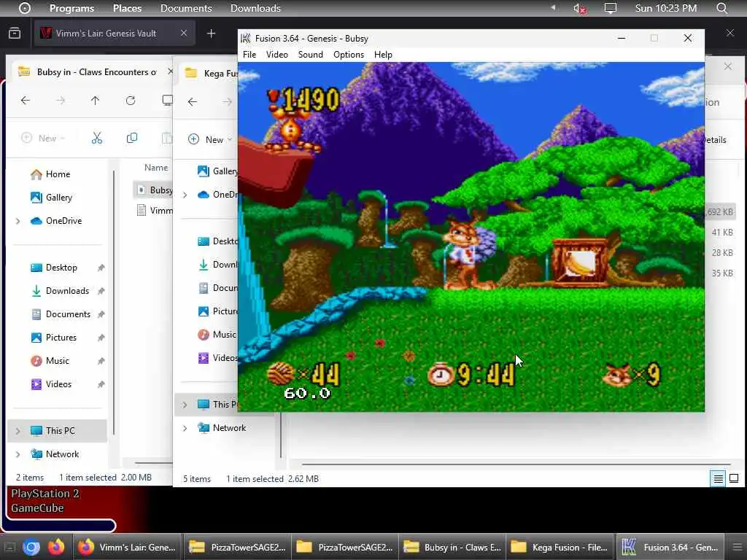747x560 pixels.
Task: Go up one folder in Bubsy Explorer window
Action: pyautogui.click(x=96, y=101)
